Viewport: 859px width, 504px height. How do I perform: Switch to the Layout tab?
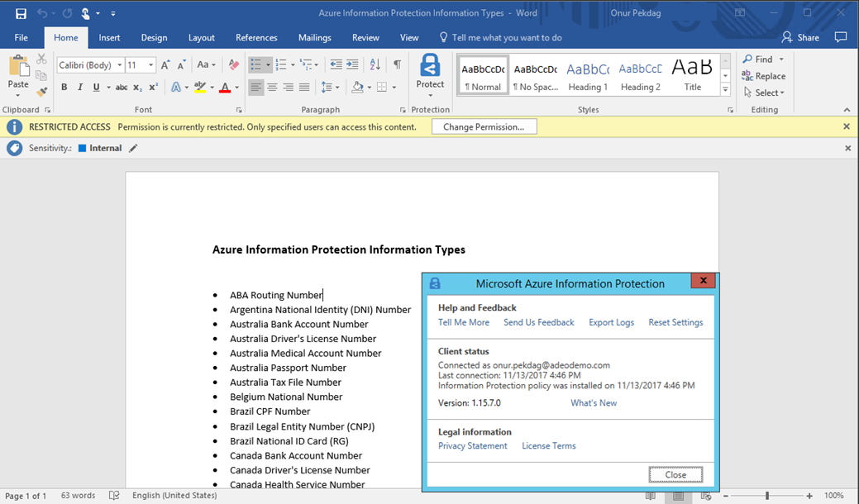201,37
